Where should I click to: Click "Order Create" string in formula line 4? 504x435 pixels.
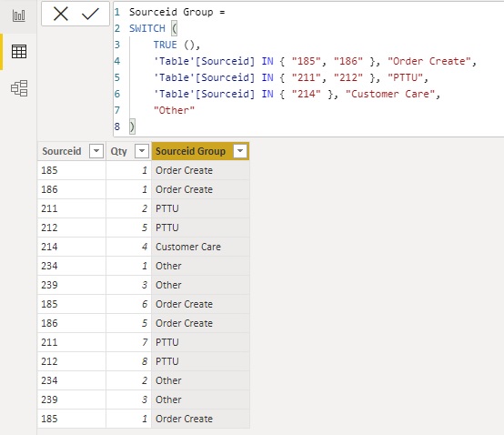[x=429, y=61]
